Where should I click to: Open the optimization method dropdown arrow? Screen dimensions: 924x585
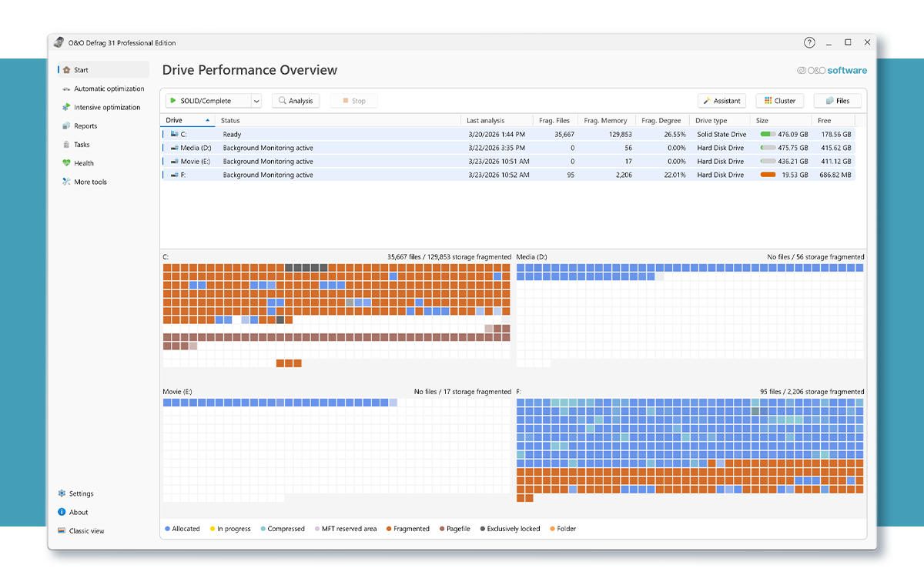[x=256, y=101]
